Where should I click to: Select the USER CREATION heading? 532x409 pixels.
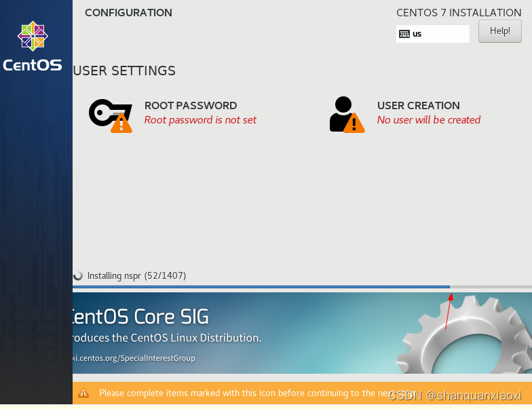(x=418, y=106)
